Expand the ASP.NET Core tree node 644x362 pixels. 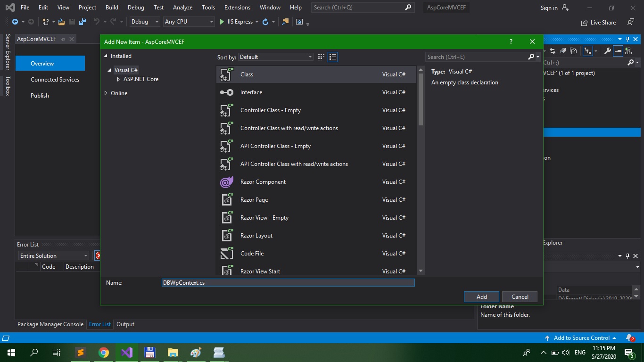click(118, 79)
